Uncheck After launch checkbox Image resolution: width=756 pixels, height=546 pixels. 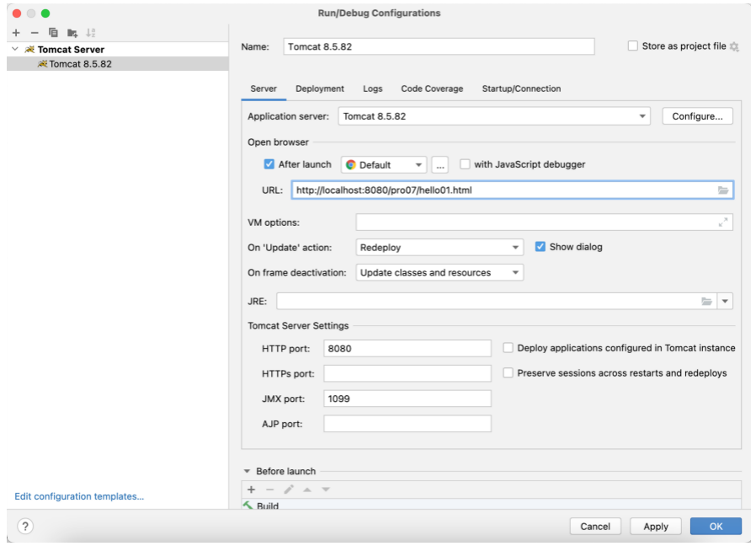tap(269, 164)
